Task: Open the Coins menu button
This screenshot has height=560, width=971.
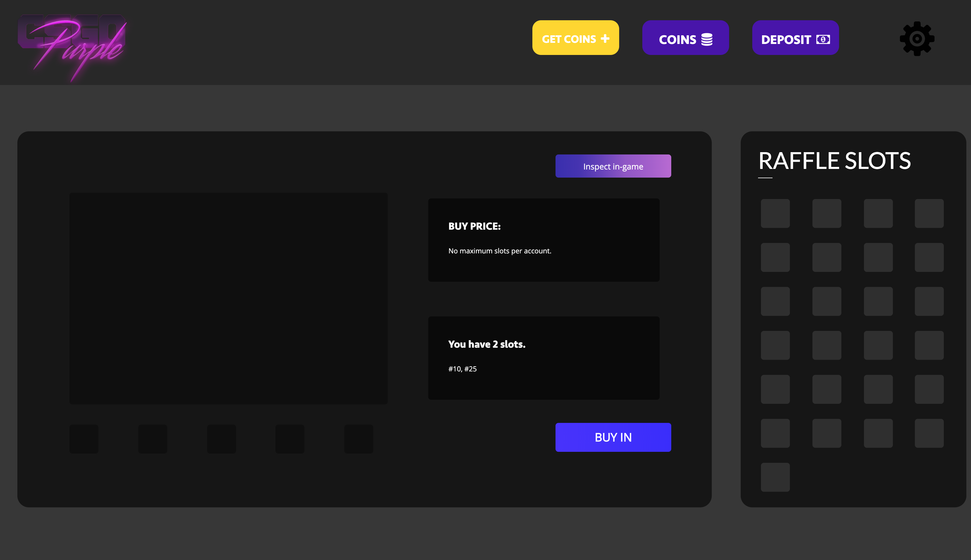Action: click(685, 38)
